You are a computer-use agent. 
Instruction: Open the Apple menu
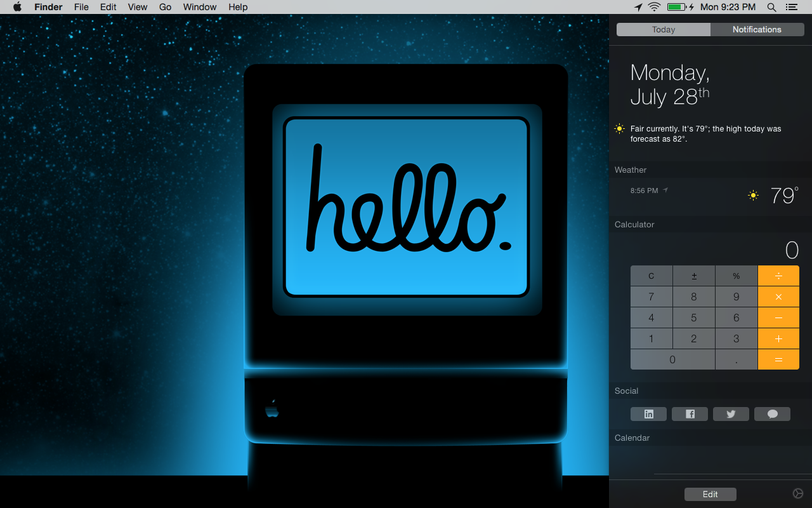[x=17, y=7]
